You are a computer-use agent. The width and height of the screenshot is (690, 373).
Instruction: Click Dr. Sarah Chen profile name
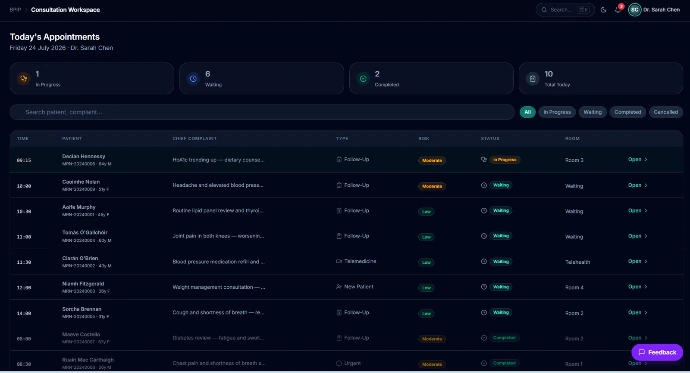coord(661,10)
